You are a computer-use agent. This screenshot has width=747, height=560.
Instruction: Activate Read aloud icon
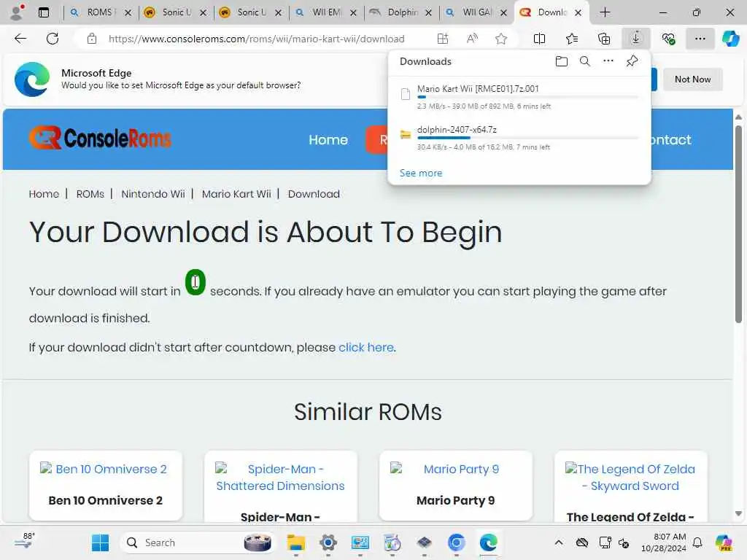pos(472,39)
